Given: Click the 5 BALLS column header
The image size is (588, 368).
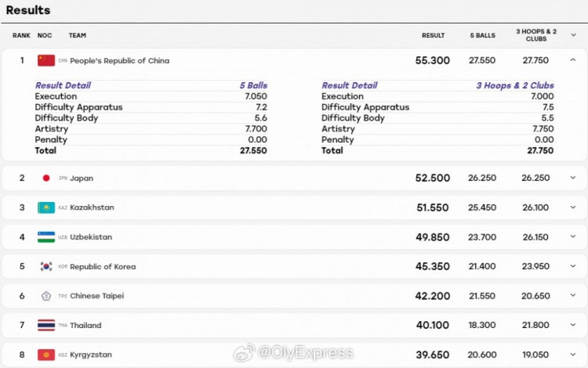Looking at the screenshot, I should click(x=483, y=35).
